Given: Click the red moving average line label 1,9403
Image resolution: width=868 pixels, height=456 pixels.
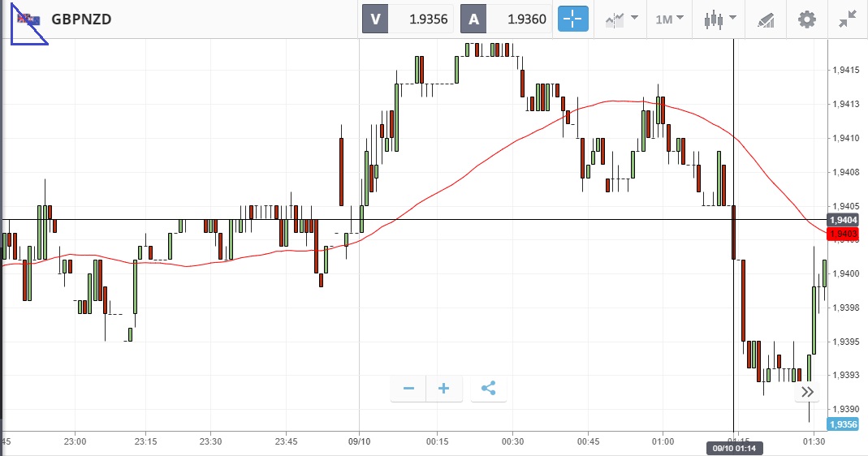Looking at the screenshot, I should 844,234.
